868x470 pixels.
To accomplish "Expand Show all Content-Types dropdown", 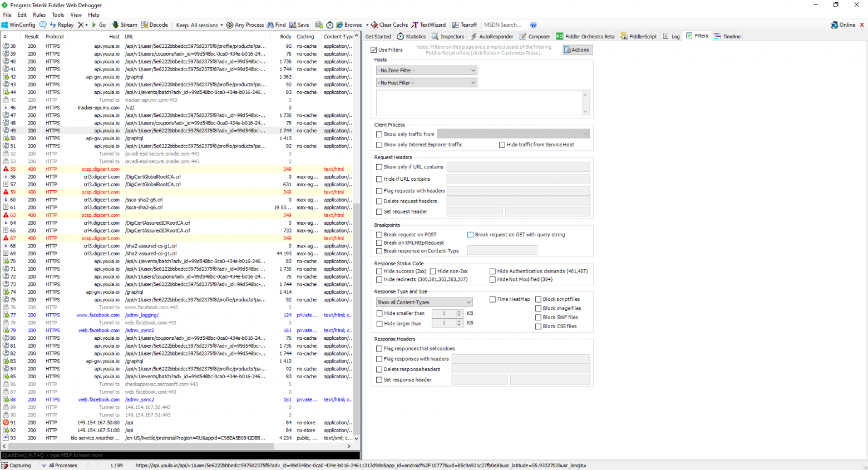I will [424, 302].
